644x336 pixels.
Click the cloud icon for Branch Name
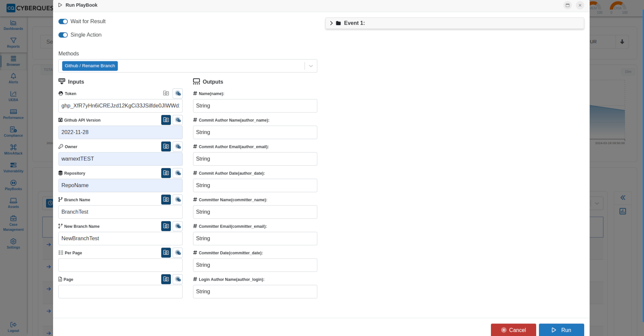tap(178, 199)
